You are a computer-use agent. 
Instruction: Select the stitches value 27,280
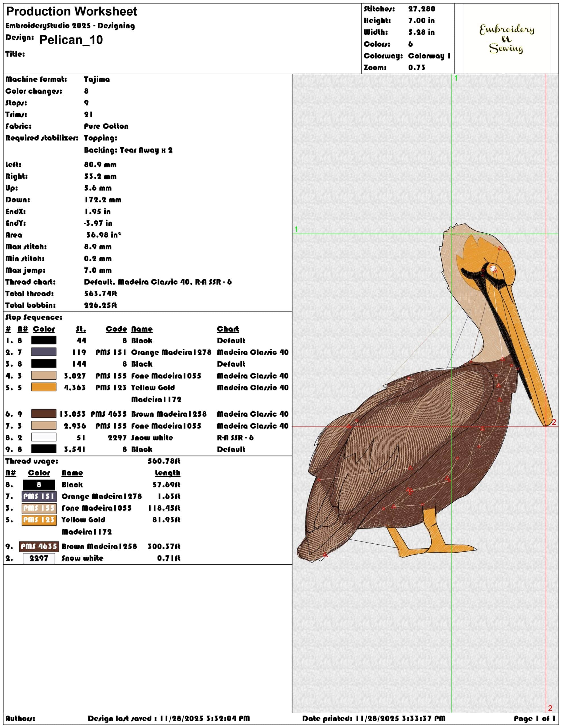click(421, 9)
